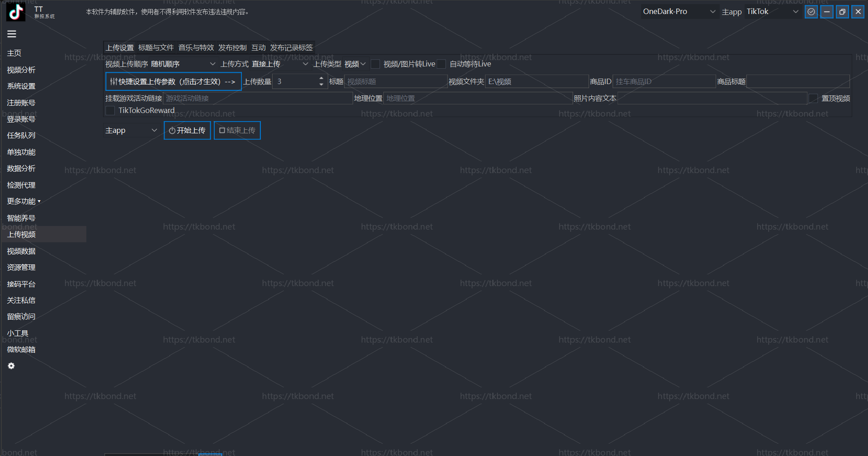
Task: Restore the application window size
Action: [x=842, y=12]
